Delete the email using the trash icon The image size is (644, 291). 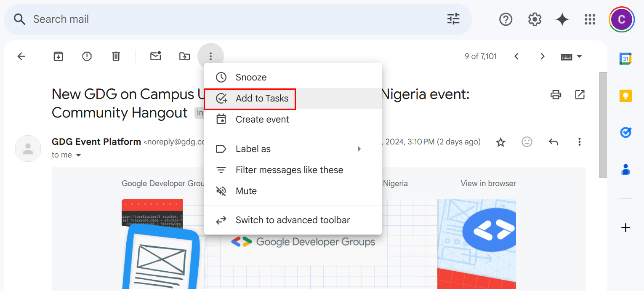coord(116,56)
